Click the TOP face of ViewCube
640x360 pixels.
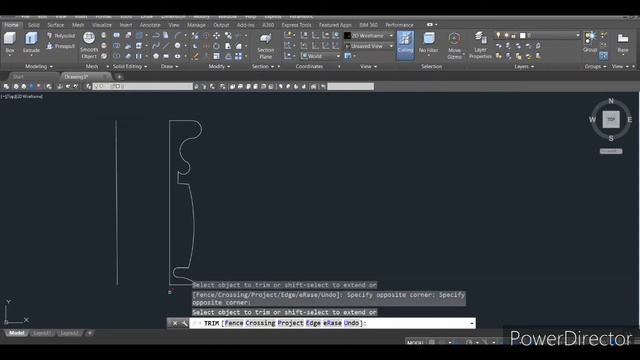point(611,119)
